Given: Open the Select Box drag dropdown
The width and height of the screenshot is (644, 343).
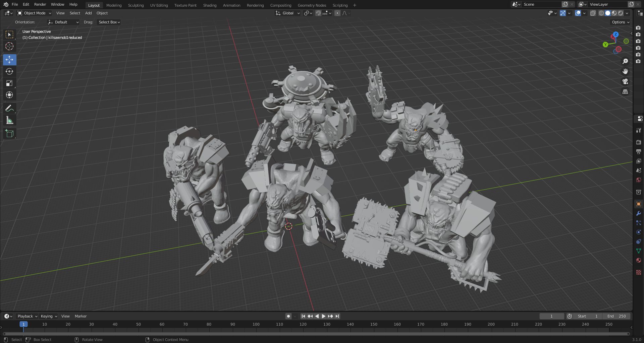Looking at the screenshot, I should [109, 22].
